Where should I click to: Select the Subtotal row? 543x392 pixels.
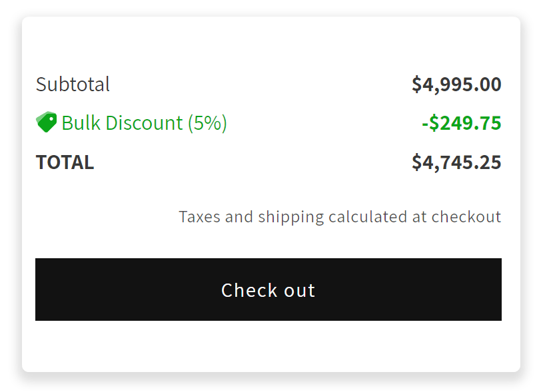pyautogui.click(x=267, y=85)
